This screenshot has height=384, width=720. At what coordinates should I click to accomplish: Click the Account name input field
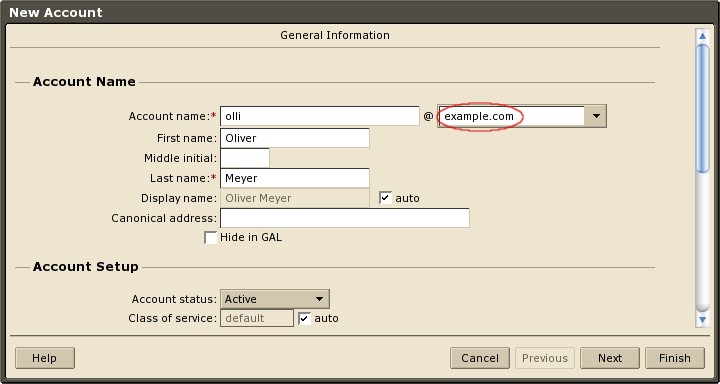pos(320,116)
